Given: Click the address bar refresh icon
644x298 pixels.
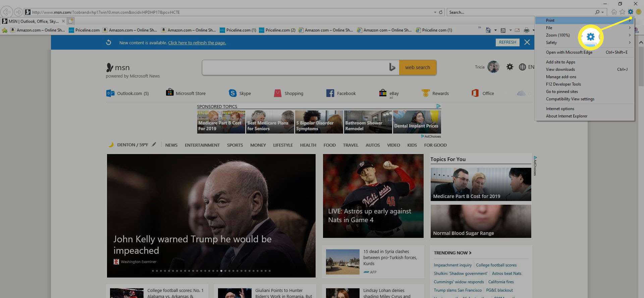Looking at the screenshot, I should point(441,12).
